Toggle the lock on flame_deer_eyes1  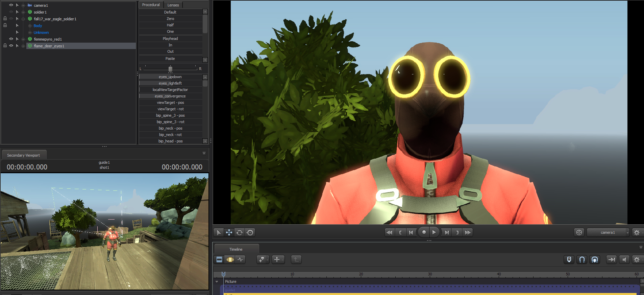click(x=5, y=46)
